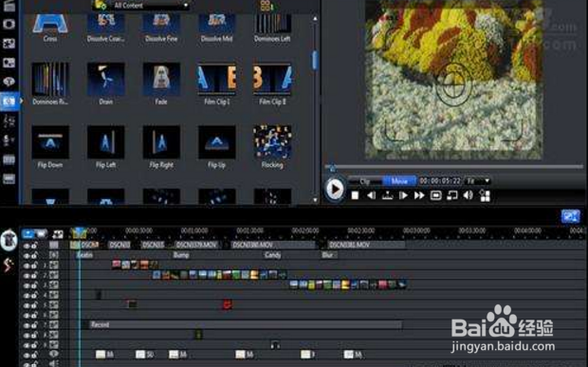
Task: Click the preview scrubber handle
Action: coord(332,169)
